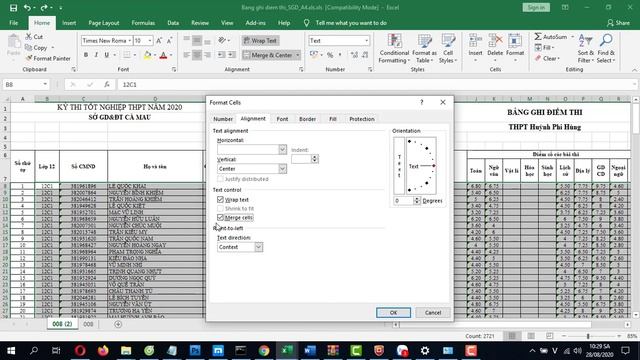Image resolution: width=640 pixels, height=360 pixels.
Task: Open the File menu
Action: tap(13, 23)
